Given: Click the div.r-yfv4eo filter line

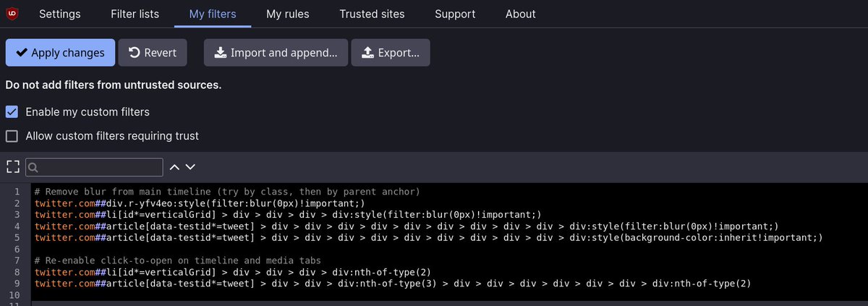Looking at the screenshot, I should [x=200, y=203].
